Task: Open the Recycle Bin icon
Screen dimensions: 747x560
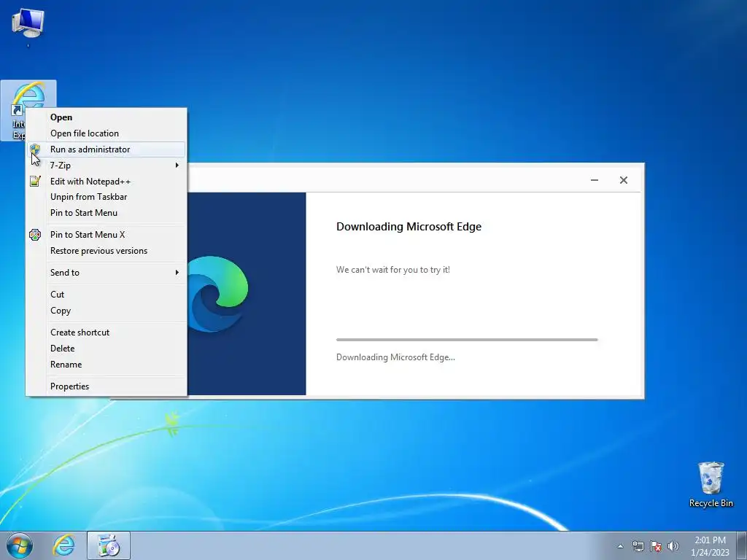Action: tap(711, 484)
